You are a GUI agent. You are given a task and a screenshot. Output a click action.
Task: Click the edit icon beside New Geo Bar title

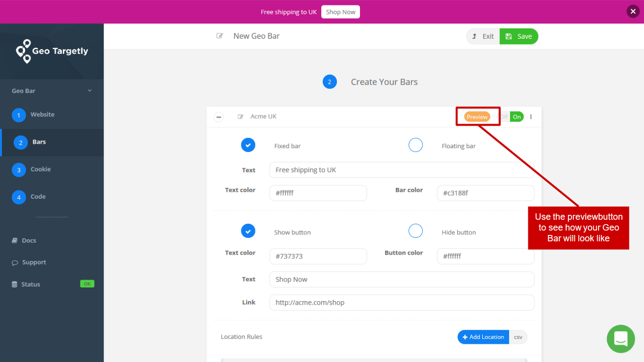[x=219, y=35]
